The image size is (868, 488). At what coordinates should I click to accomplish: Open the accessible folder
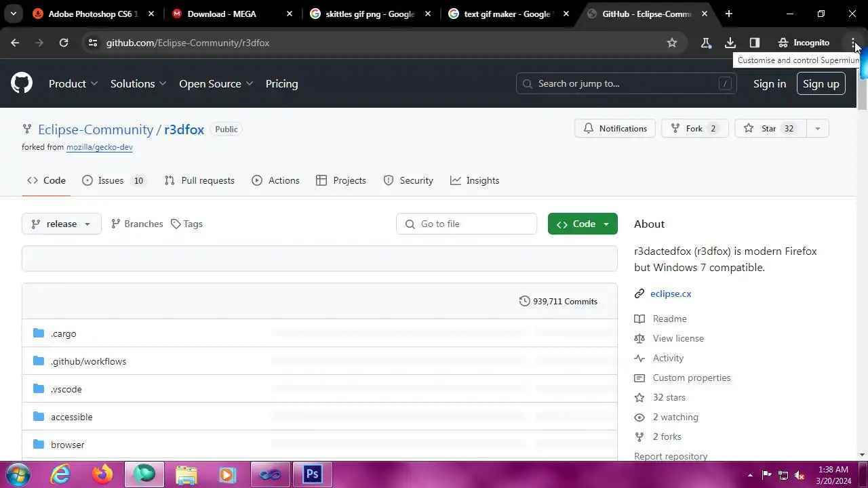click(71, 417)
